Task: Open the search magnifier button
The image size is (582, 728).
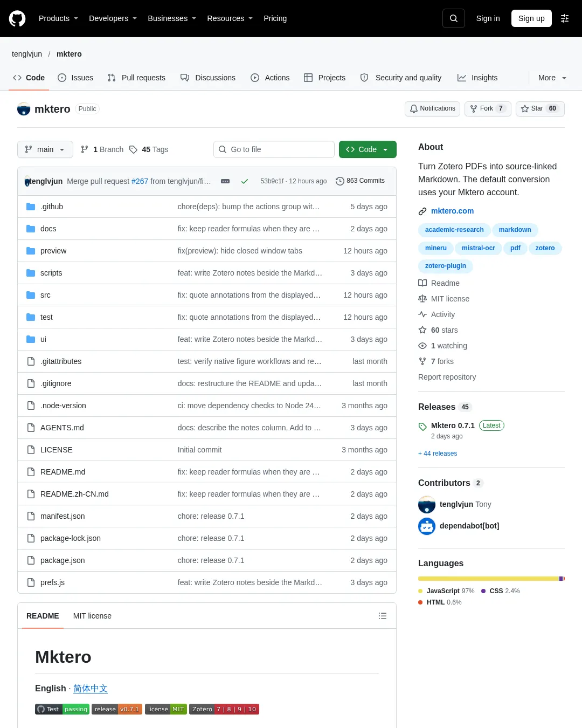Action: point(454,18)
